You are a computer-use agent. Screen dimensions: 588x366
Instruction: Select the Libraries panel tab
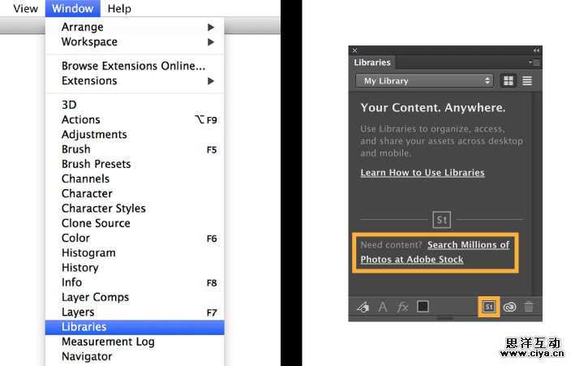click(x=372, y=62)
